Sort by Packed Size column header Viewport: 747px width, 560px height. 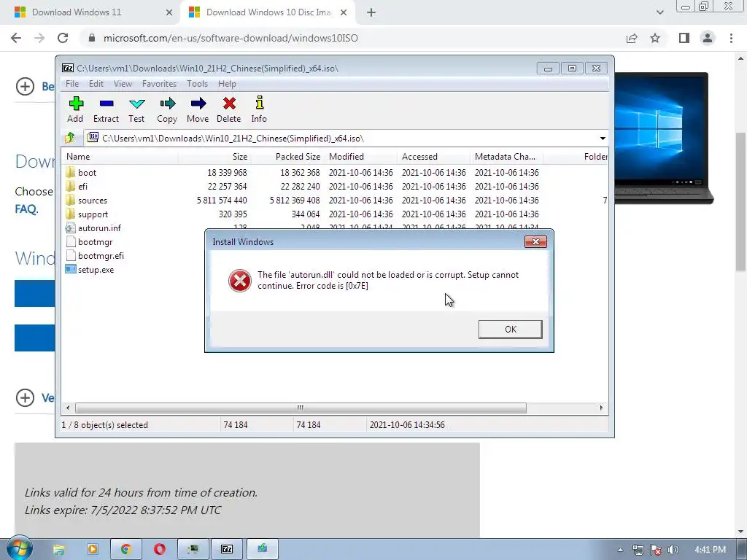pyautogui.click(x=287, y=157)
